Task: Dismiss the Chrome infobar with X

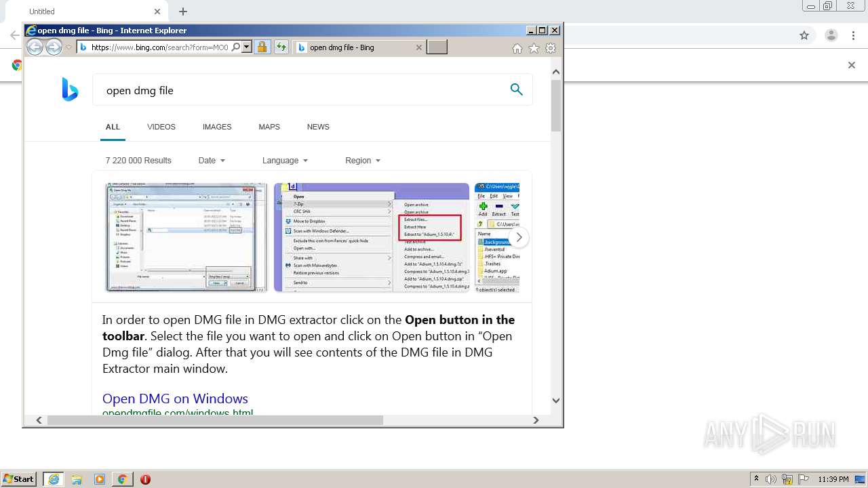Action: click(852, 65)
